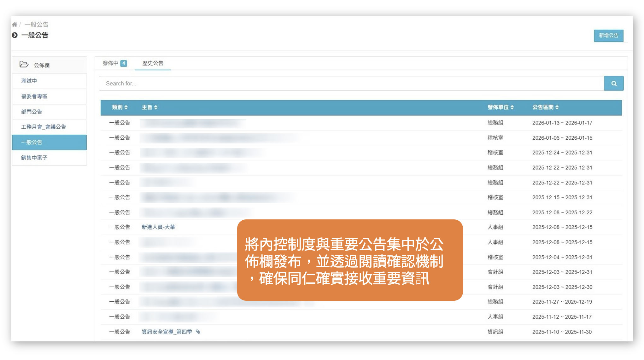
Task: Click the home icon in breadcrumb
Action: [x=15, y=24]
